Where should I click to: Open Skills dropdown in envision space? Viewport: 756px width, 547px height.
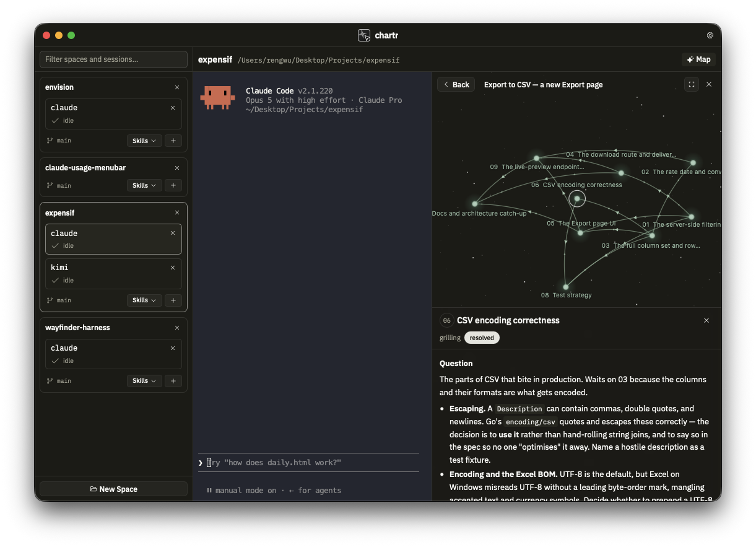[144, 141]
